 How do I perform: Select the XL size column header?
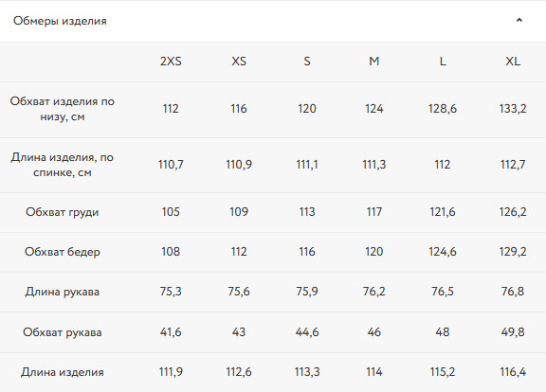pos(513,62)
